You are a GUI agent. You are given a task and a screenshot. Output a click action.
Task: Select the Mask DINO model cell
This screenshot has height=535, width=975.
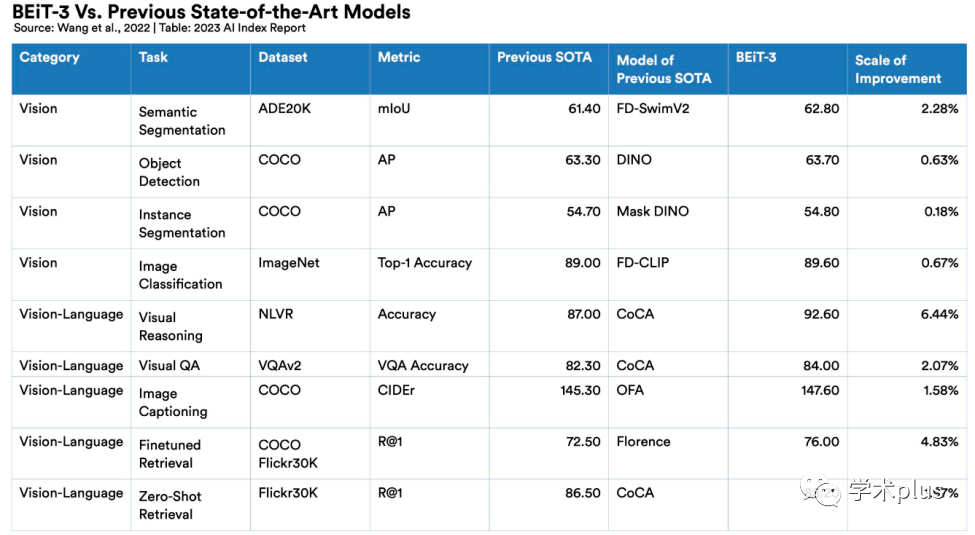pos(652,211)
